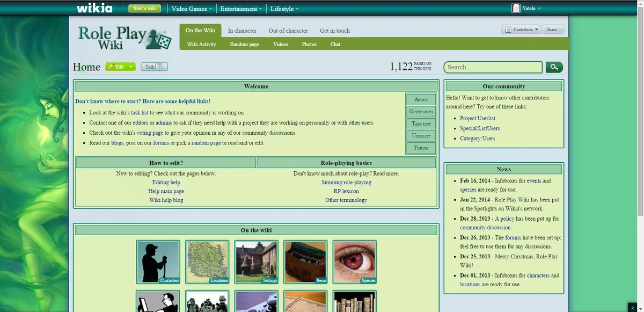Click the Wikia logo in the top bar
644x312 pixels.
coord(93,8)
